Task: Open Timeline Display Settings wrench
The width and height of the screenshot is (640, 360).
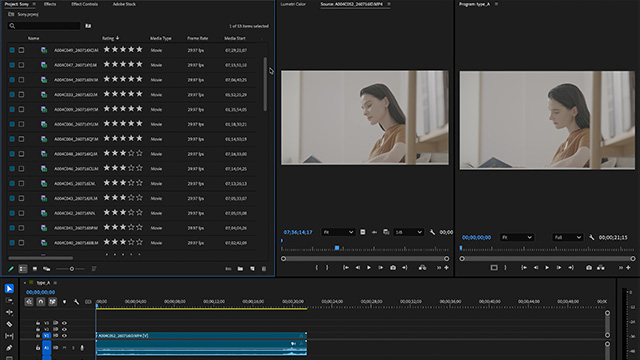Action: (76, 302)
